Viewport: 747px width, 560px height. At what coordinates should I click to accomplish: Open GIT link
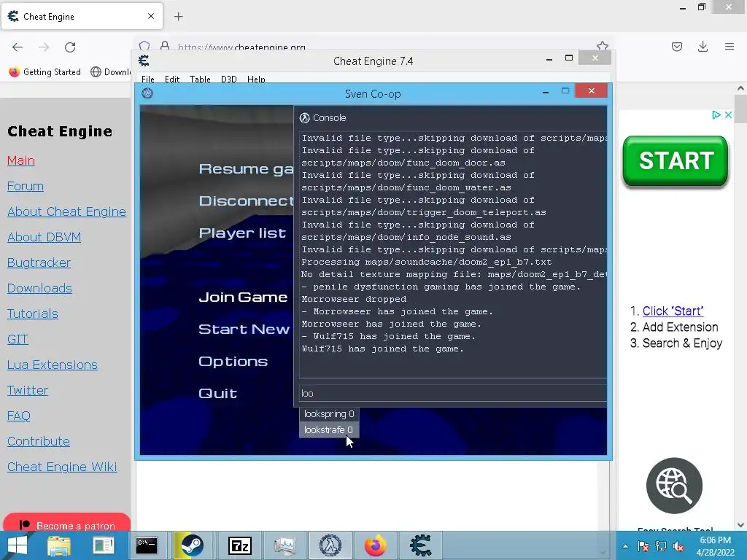(x=18, y=339)
